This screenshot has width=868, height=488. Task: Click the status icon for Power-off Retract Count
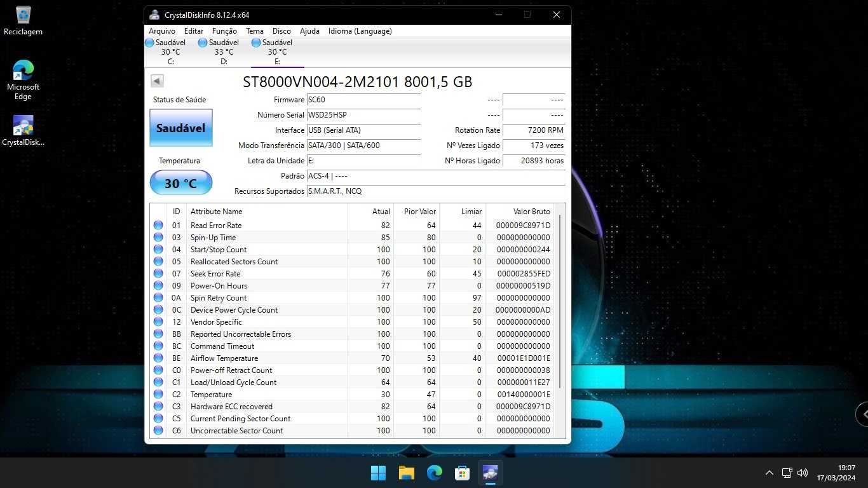coord(158,370)
